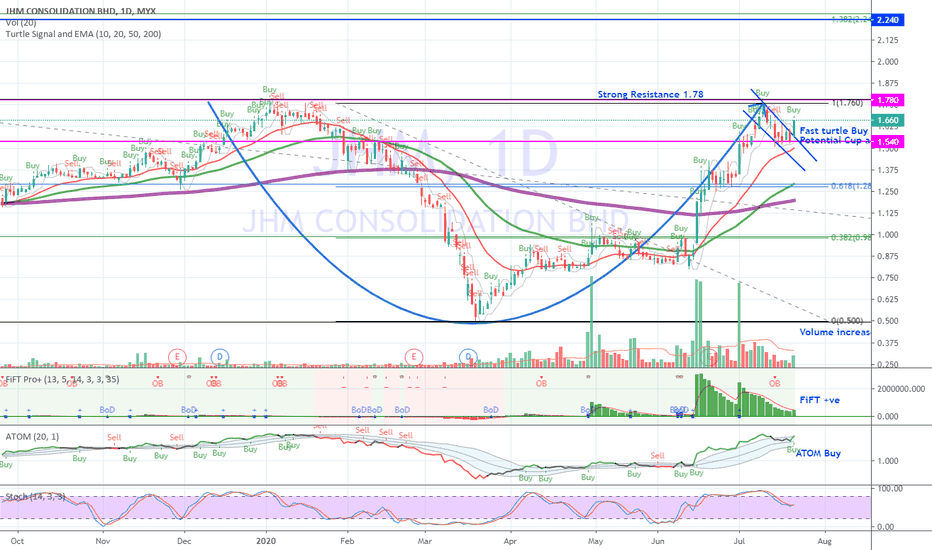Screen dimensions: 932x550
Task: Select the Fast turtle Buy annotation
Action: tap(833, 130)
